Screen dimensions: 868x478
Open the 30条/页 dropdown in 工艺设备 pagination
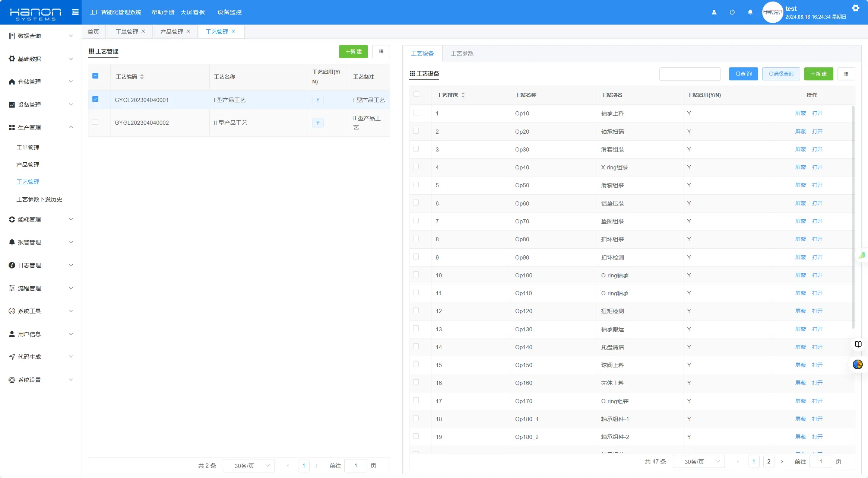(x=698, y=462)
